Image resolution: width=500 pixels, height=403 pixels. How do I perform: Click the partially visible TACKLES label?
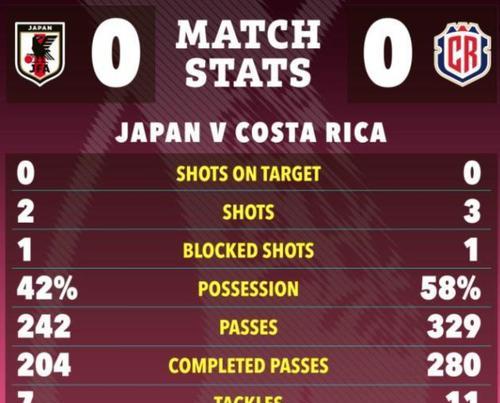click(248, 399)
